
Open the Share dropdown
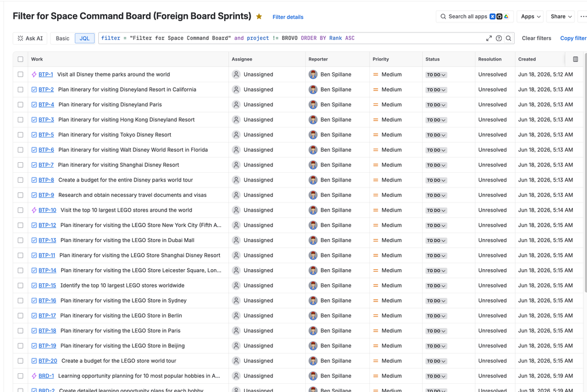[x=561, y=16]
